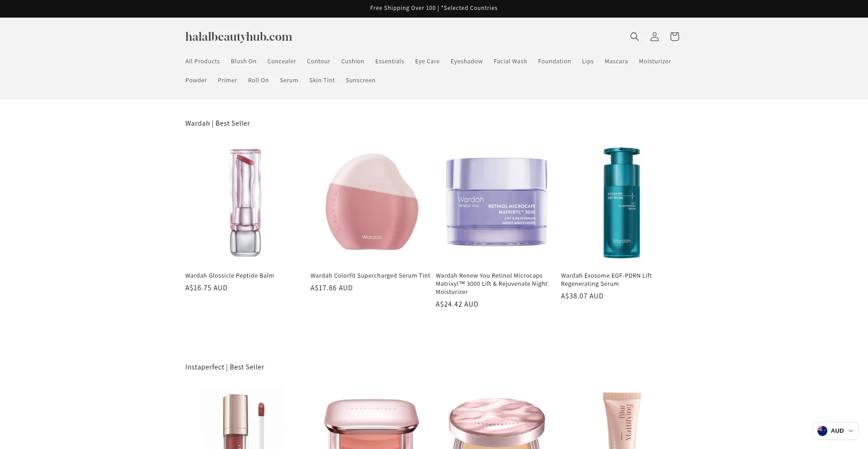Screen dimensions: 868x449
Task: Open Sunscreen category
Action: point(360,80)
